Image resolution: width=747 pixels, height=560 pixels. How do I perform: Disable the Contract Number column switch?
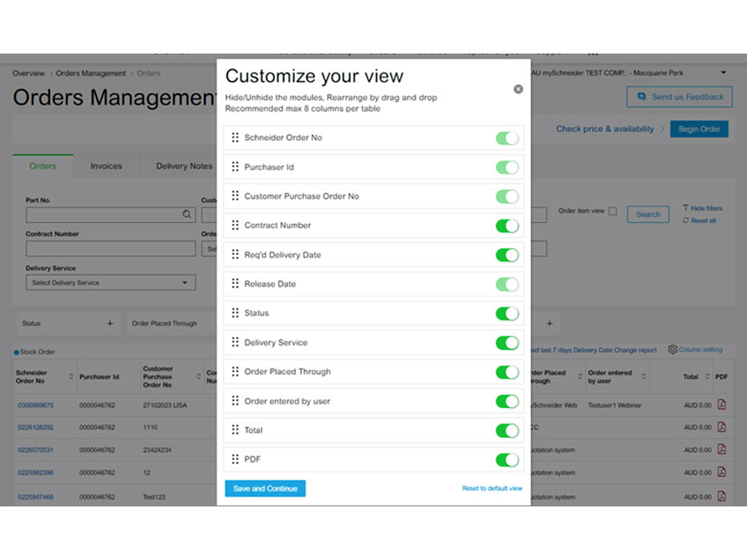coord(507,226)
